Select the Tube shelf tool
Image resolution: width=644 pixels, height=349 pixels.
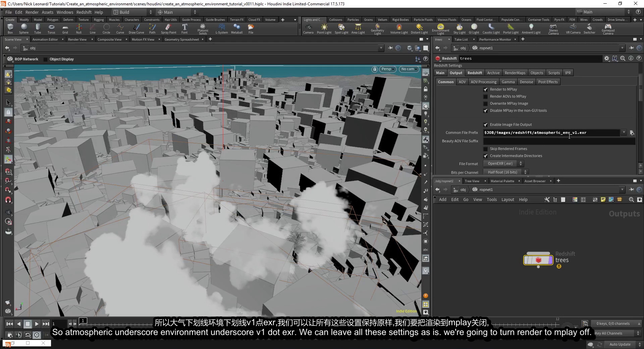(x=38, y=29)
